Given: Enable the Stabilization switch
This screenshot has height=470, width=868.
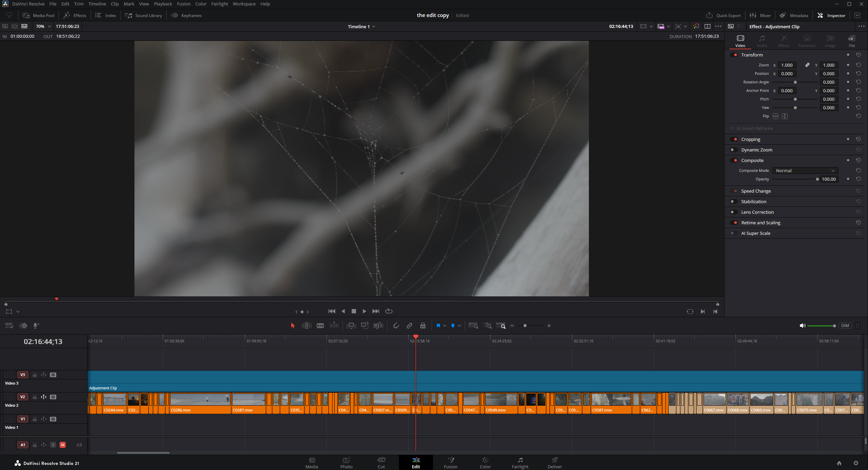Looking at the screenshot, I should pyautogui.click(x=734, y=201).
